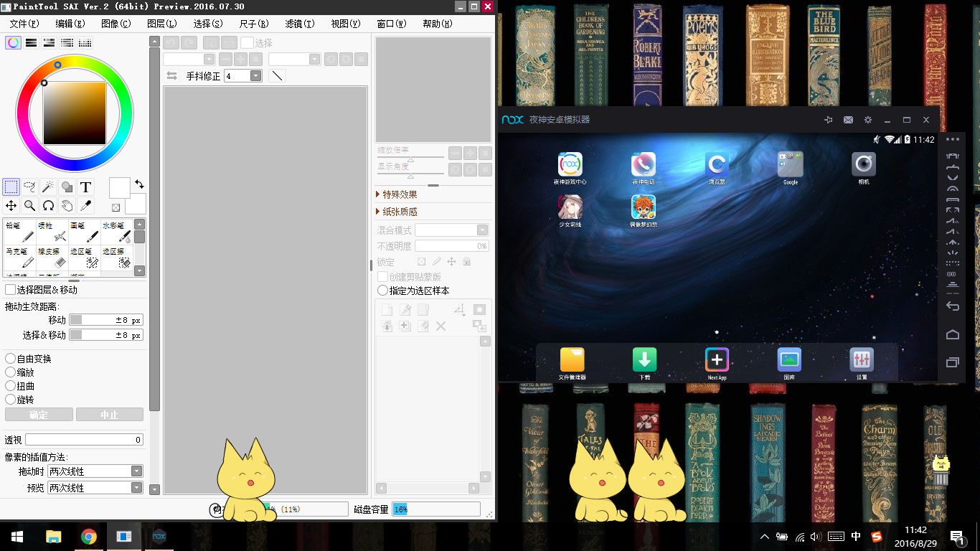Swap foreground and background colors
This screenshot has height=551, width=980.
point(139,184)
